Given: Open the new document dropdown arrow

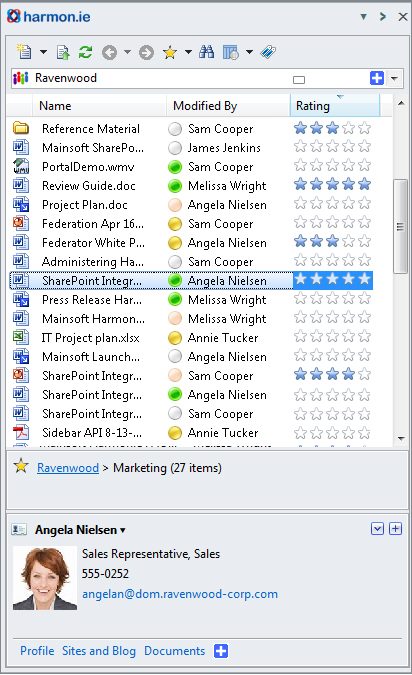Looking at the screenshot, I should [43, 53].
